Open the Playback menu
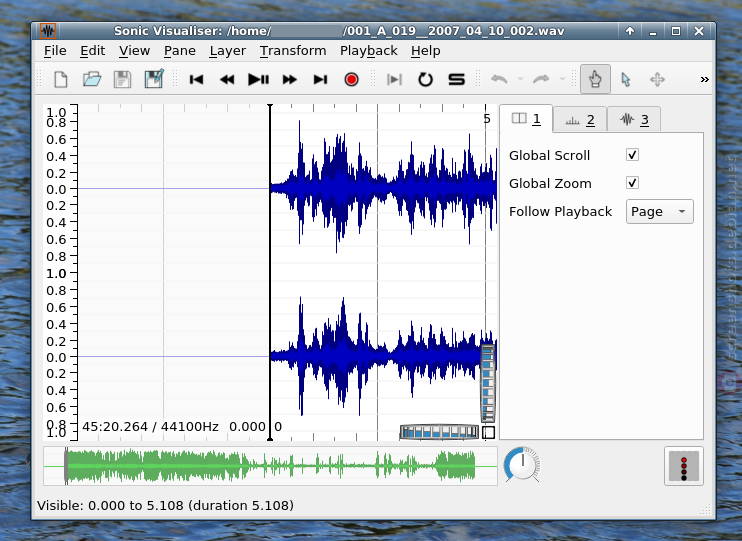This screenshot has width=742, height=541. pos(369,51)
